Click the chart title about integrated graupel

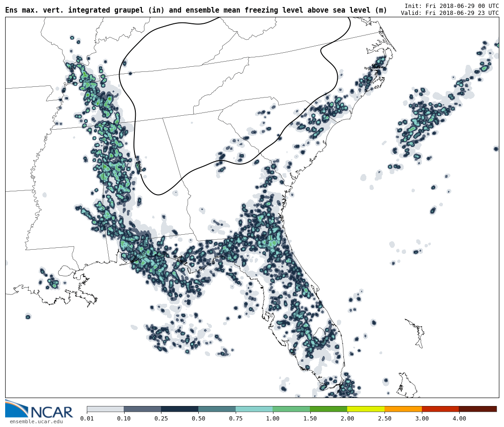tap(196, 10)
